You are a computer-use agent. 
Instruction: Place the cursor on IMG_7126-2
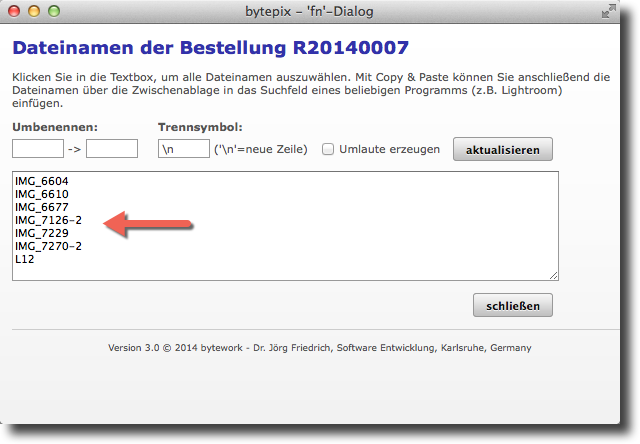tap(48, 220)
